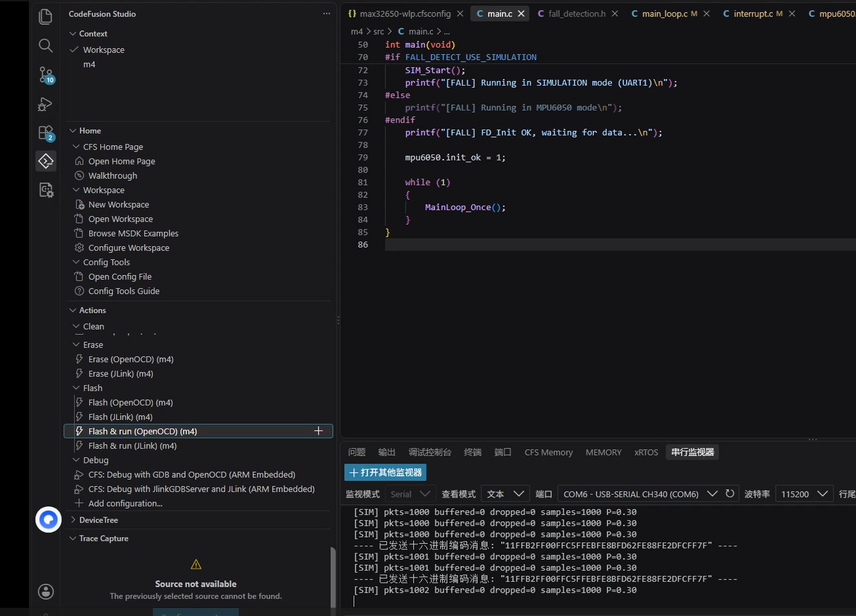The height and width of the screenshot is (616, 856).
Task: Open the Search view icon
Action: pyautogui.click(x=45, y=45)
